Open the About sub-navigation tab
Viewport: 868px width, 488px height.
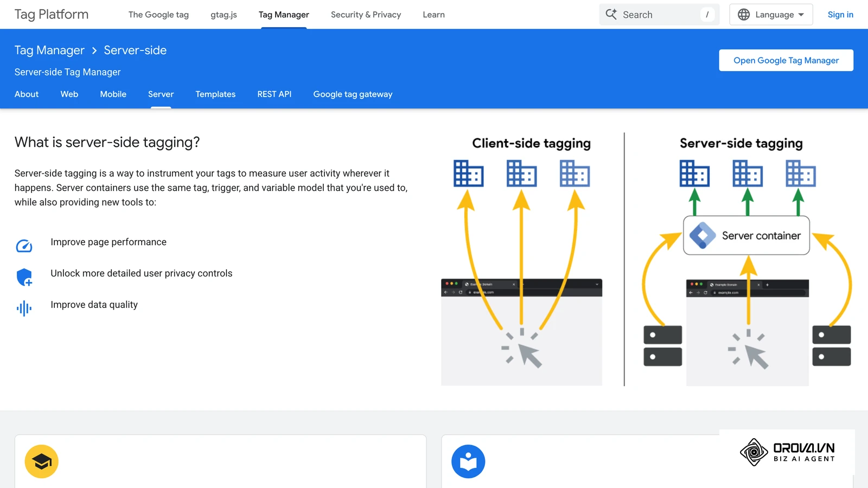[x=27, y=94]
